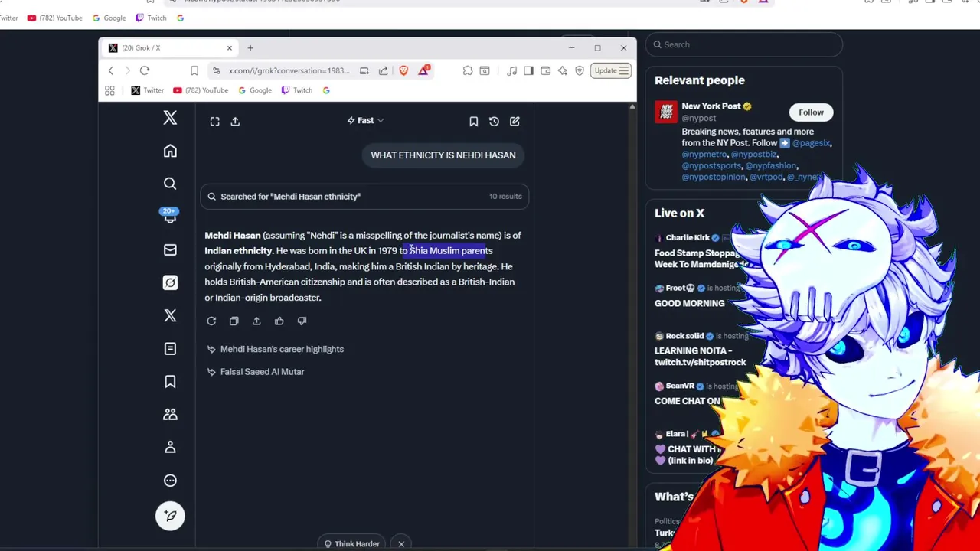Open a new tab with plus button
This screenshot has width=980, height=551.
pos(250,47)
